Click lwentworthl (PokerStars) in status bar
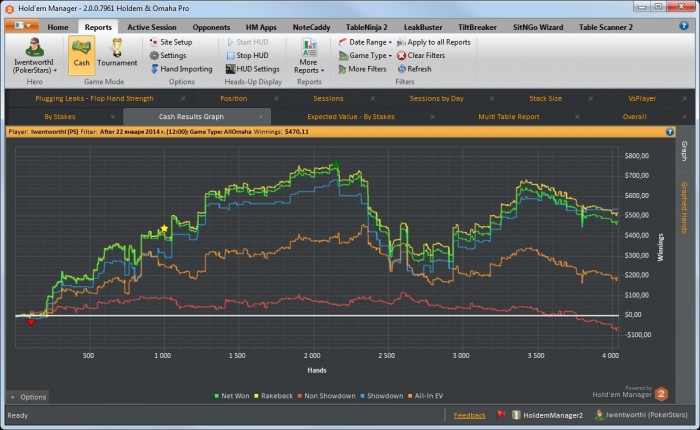The height and width of the screenshot is (430, 700). point(642,415)
